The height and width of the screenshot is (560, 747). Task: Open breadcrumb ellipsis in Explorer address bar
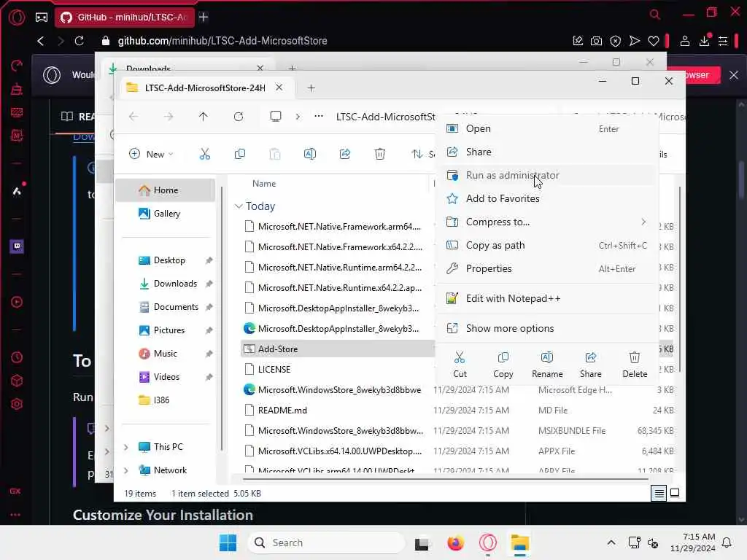tap(319, 116)
